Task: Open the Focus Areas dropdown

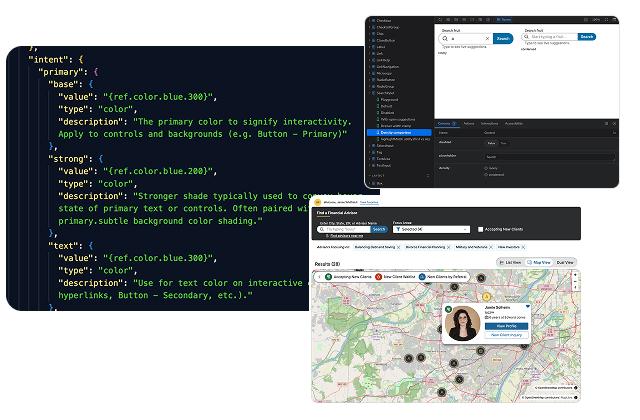Action: point(431,229)
